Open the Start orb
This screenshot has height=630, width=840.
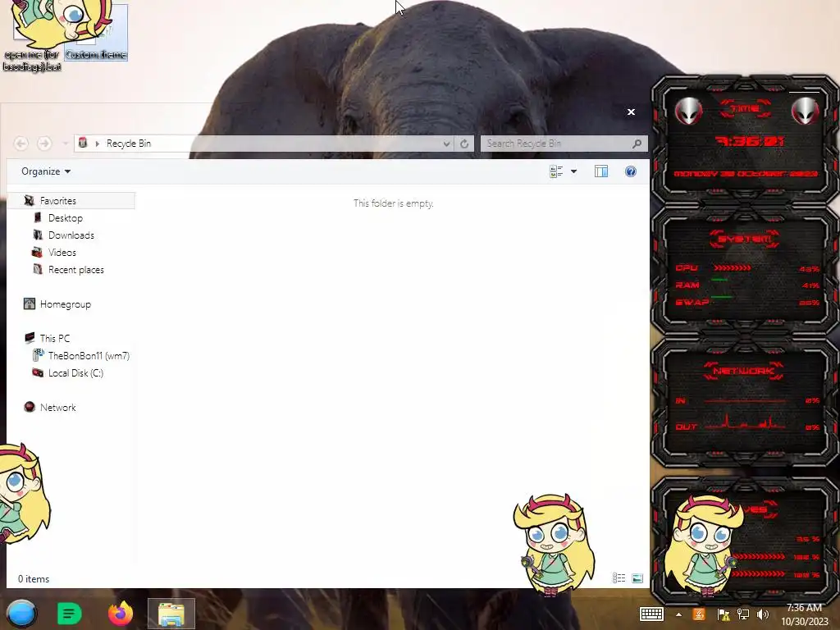pyautogui.click(x=21, y=614)
